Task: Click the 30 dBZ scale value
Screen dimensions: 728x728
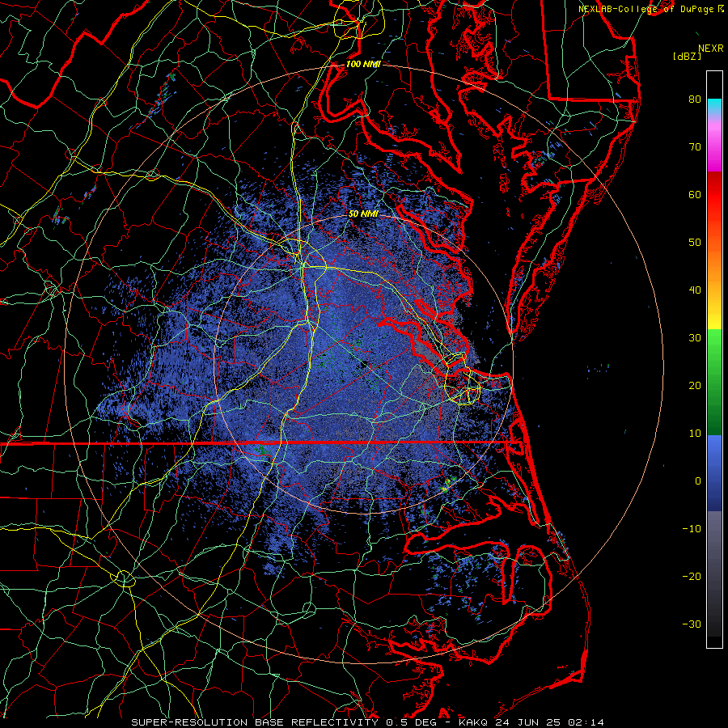Action: [695, 337]
